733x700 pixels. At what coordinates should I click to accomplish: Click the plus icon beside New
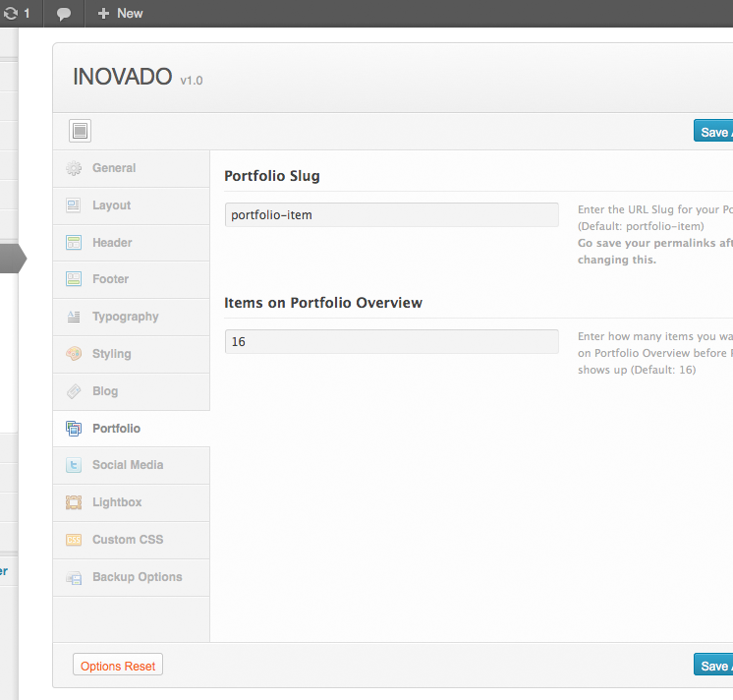click(x=103, y=14)
